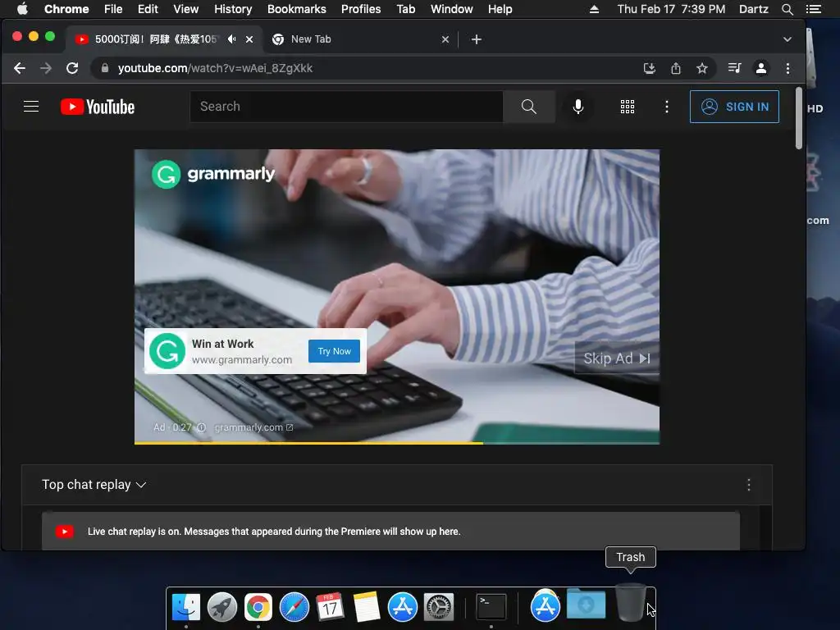Screen dimensions: 840x630
Task: Open the YouTube apps grid icon
Action: tap(628, 107)
